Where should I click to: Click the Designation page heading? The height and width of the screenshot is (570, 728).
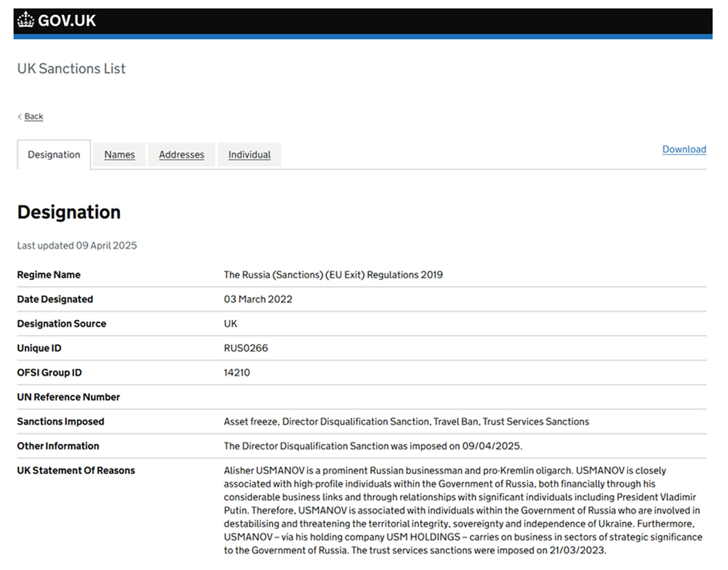[69, 212]
